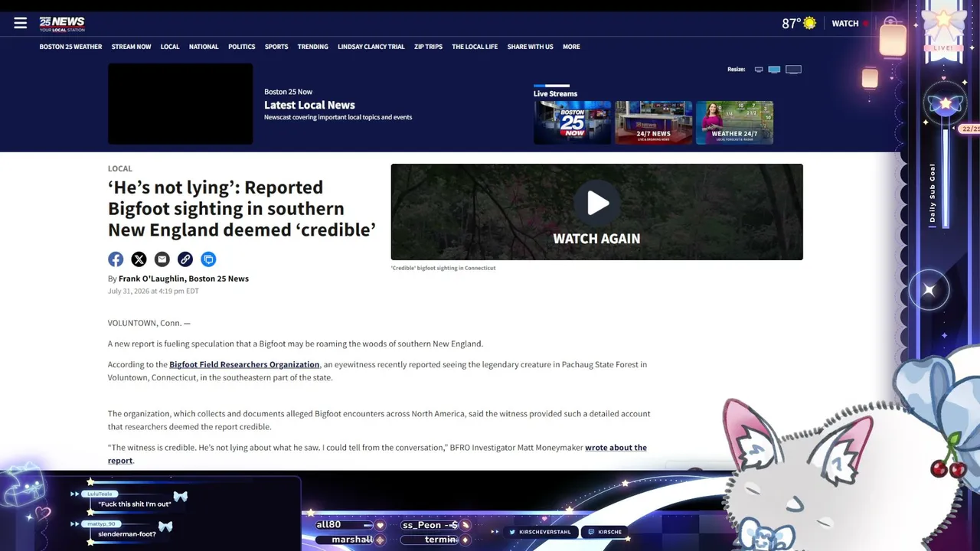Copy the article link icon
The image size is (980, 551).
pyautogui.click(x=185, y=259)
